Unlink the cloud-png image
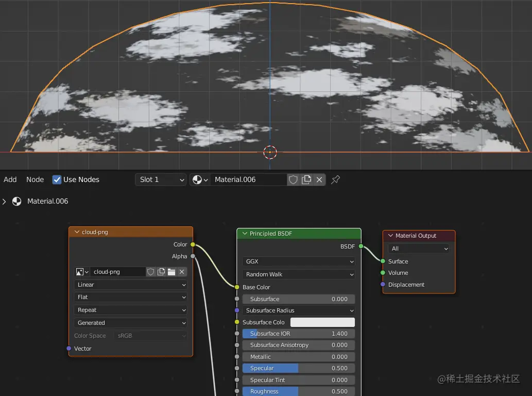Image resolution: width=532 pixels, height=396 pixels. coord(182,272)
